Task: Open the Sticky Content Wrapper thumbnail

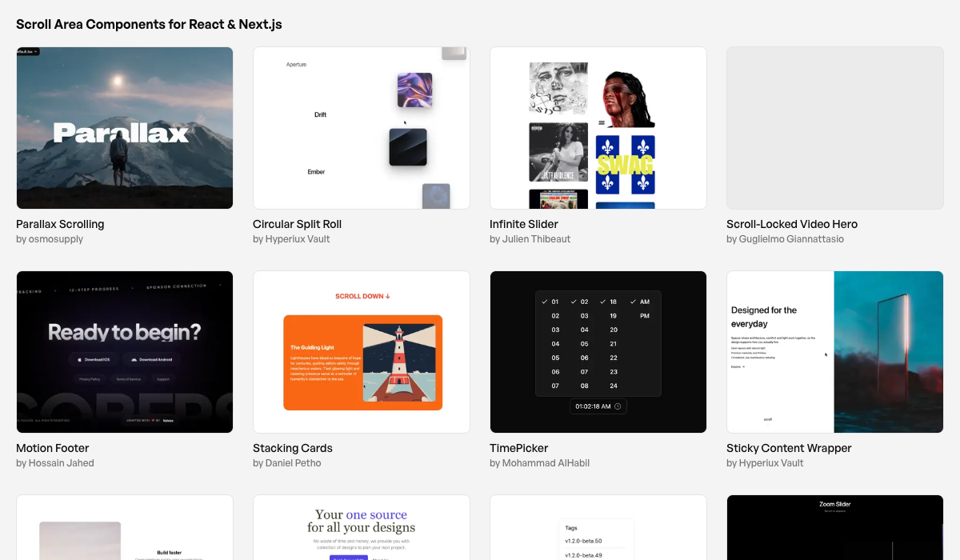Action: pyautogui.click(x=835, y=352)
